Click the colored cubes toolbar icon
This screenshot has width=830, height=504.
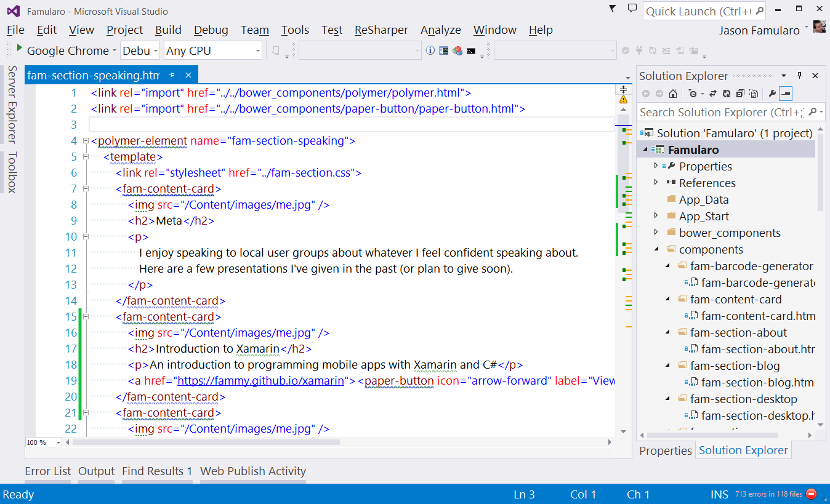457,50
